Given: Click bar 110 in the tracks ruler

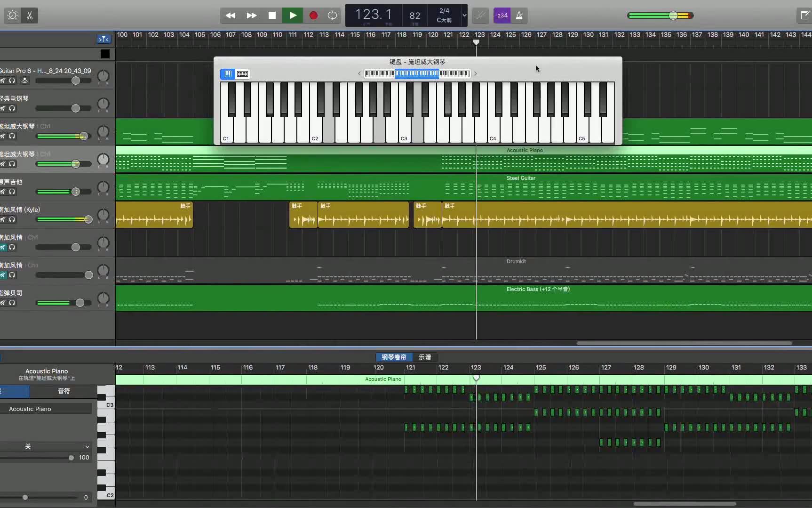Looking at the screenshot, I should [278, 35].
